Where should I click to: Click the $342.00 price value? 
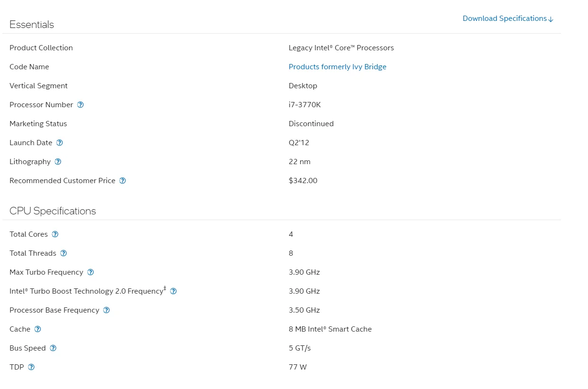[303, 181]
